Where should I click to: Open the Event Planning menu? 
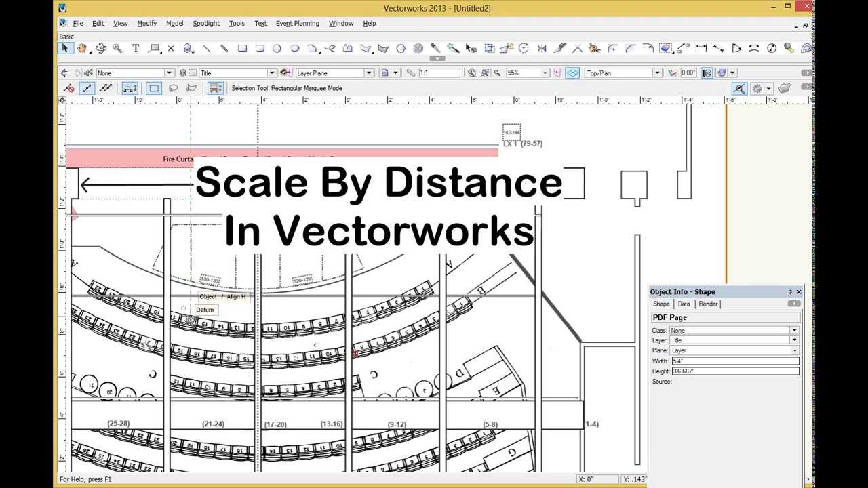(297, 23)
